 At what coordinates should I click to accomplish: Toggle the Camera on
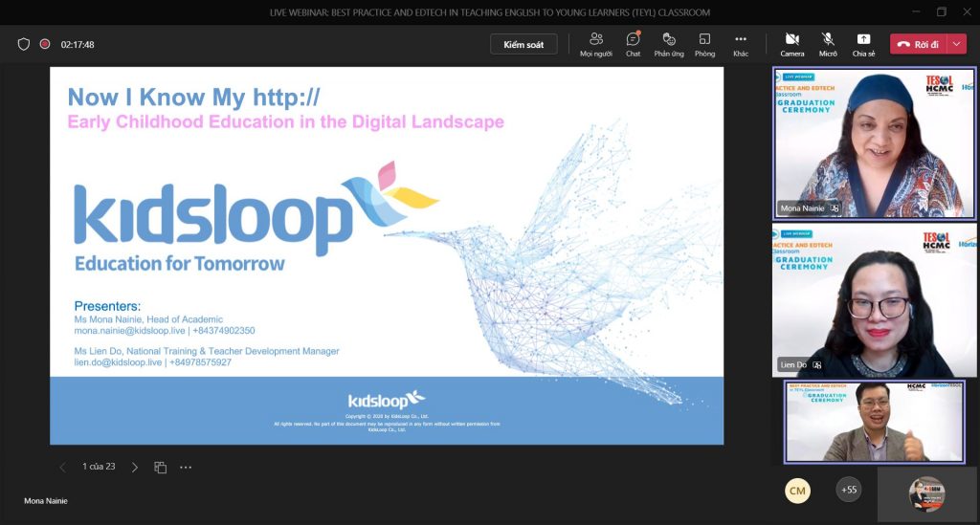[x=791, y=44]
